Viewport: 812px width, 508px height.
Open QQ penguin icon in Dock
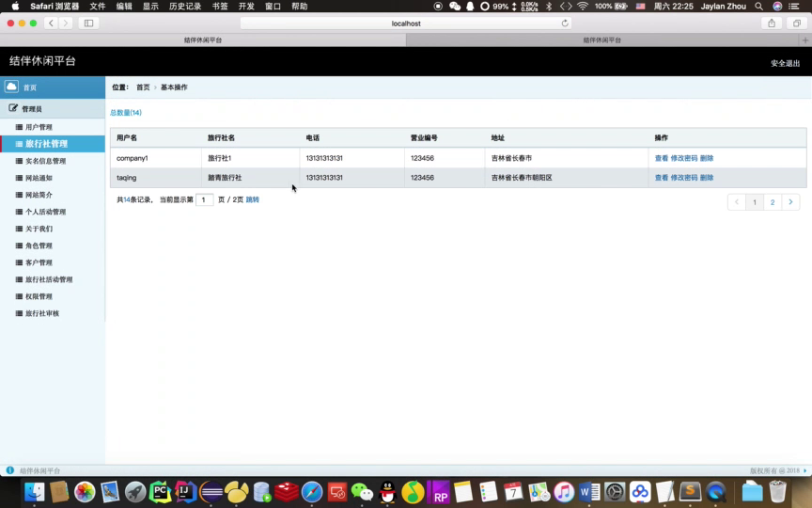[387, 492]
